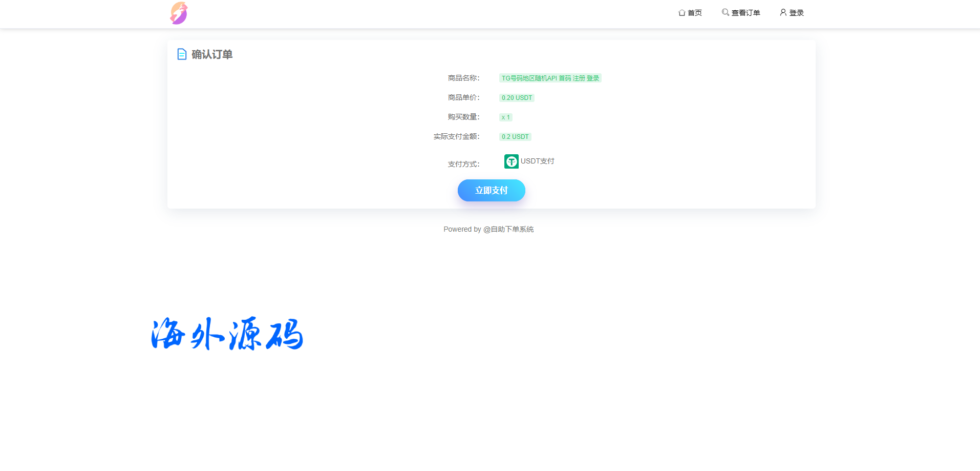Open the 查看订单 menu item
Screen dimensions: 980x471
745,13
